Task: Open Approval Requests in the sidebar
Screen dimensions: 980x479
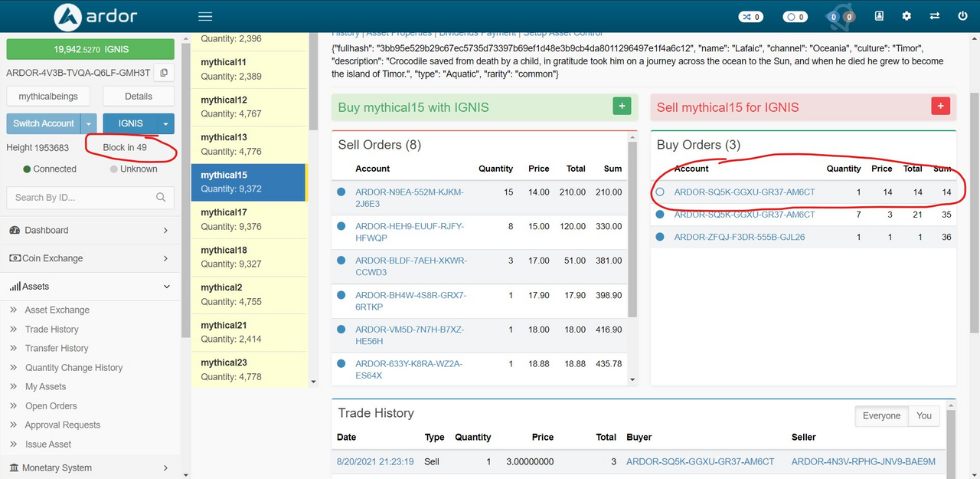Action: [x=63, y=425]
